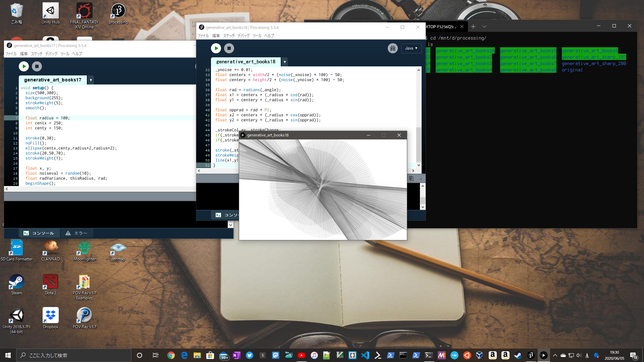Screen dimensions: 644x362
Task: Open the ツール menu in books17
Action: click(x=65, y=53)
